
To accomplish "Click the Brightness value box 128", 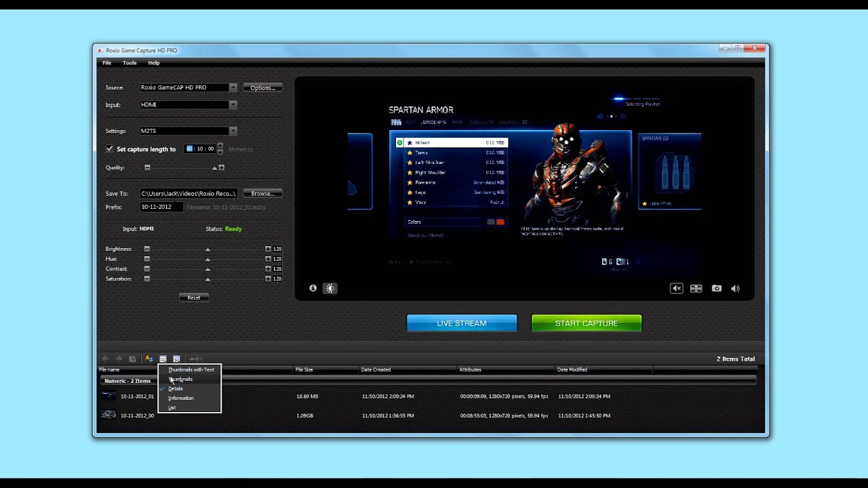I will (277, 249).
